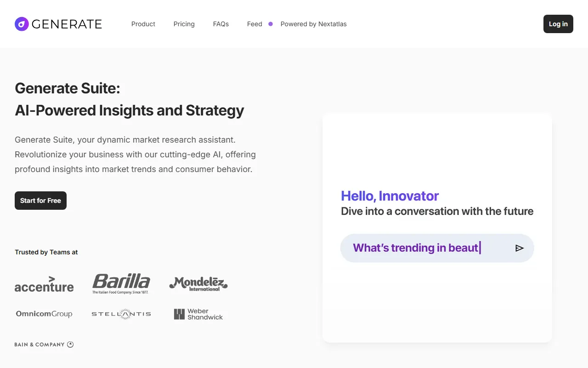The image size is (588, 368).
Task: Click the Accenture company logo
Action: tap(44, 285)
